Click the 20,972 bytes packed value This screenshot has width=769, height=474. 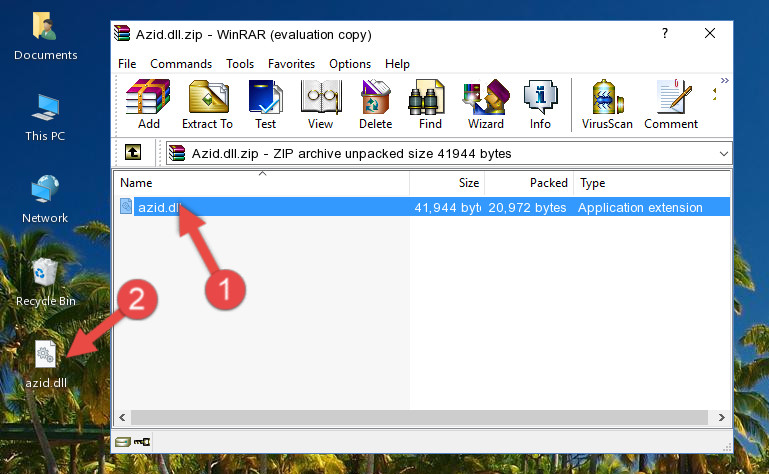(x=527, y=208)
